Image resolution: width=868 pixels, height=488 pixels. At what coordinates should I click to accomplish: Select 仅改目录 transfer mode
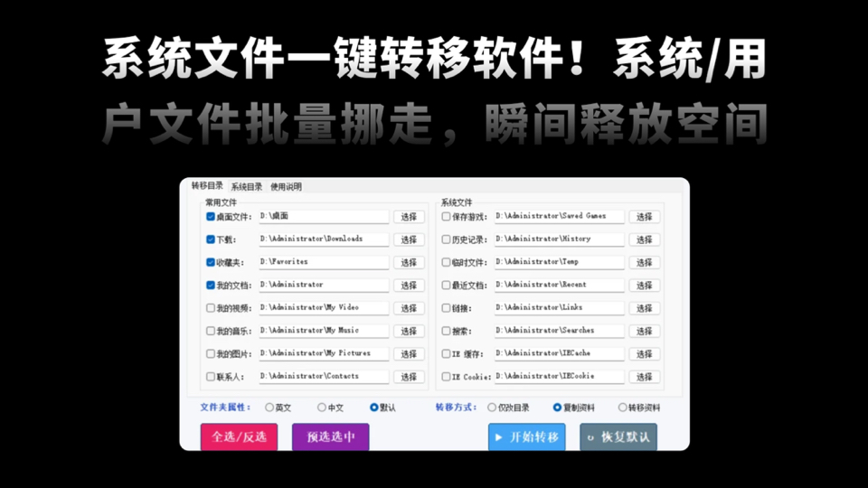[x=492, y=408]
